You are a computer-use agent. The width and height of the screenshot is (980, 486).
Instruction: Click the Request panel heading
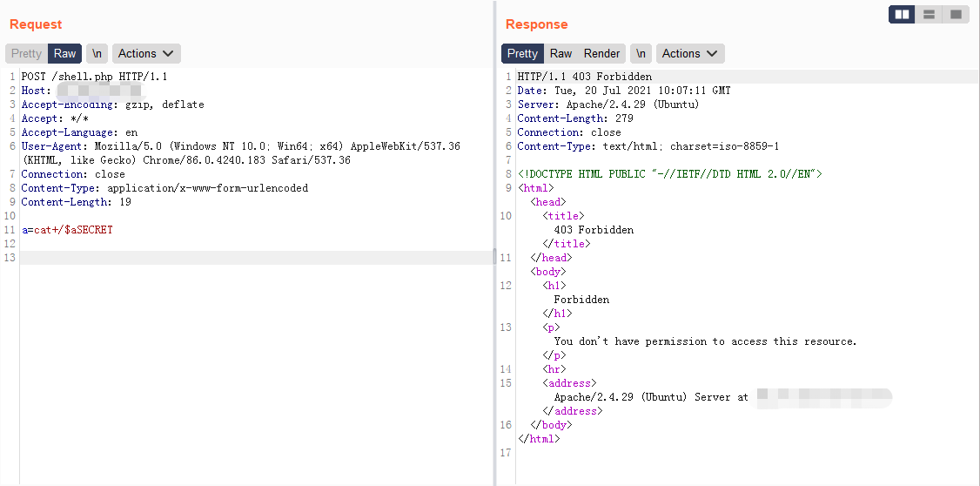tap(36, 24)
